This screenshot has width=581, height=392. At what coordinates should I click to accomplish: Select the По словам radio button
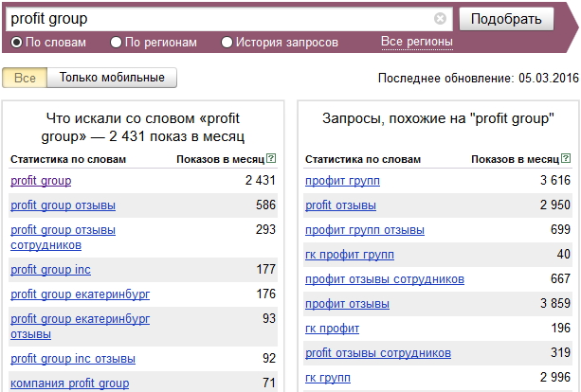coord(16,43)
